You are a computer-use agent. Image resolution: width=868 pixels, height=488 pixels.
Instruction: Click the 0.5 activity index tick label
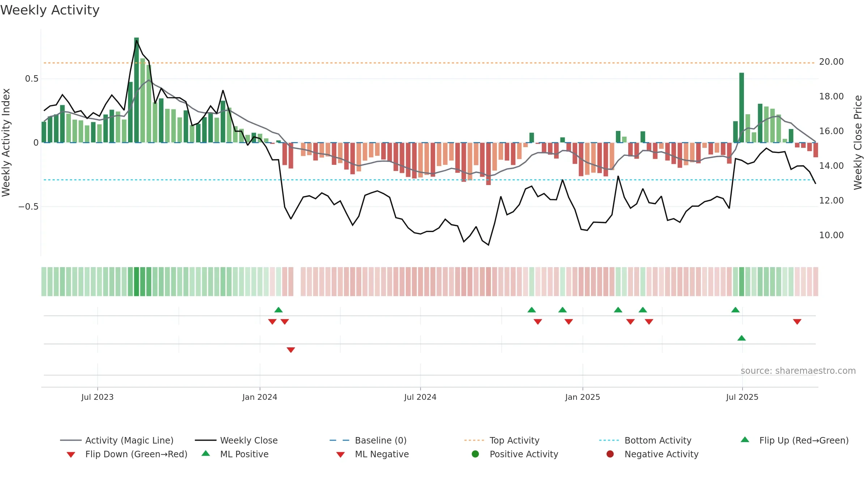coord(32,79)
